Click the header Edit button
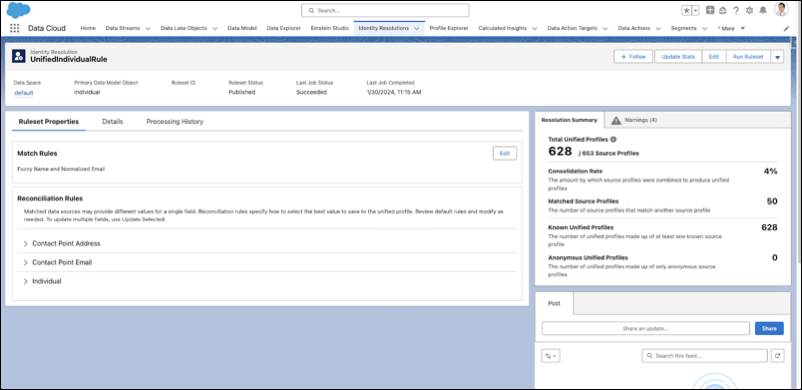 click(714, 57)
